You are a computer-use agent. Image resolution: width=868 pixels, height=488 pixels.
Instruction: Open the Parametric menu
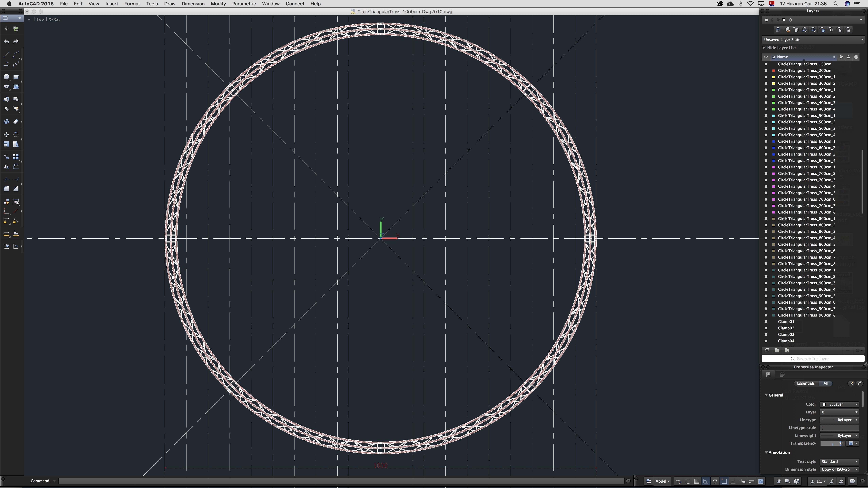pyautogui.click(x=244, y=4)
